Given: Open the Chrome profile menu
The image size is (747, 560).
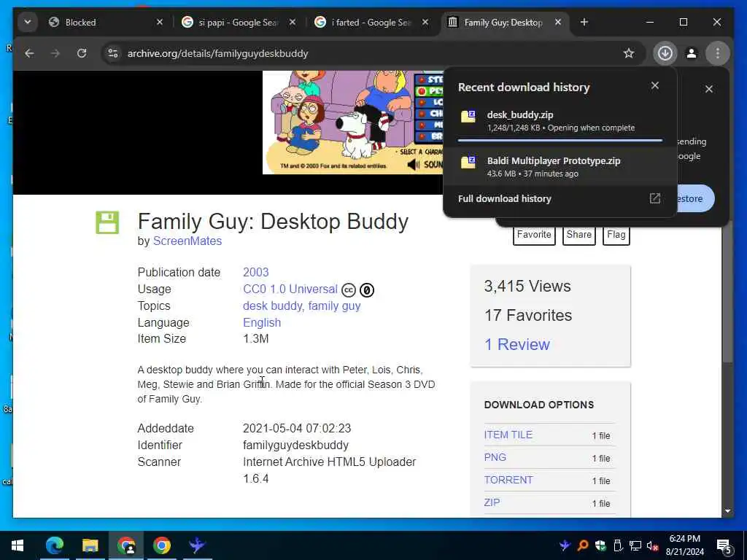Looking at the screenshot, I should (692, 53).
